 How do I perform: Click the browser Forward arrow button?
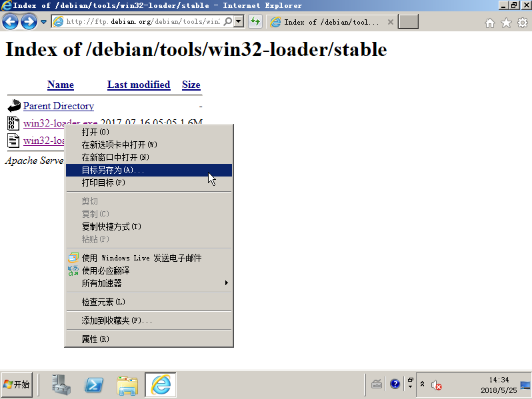point(29,22)
